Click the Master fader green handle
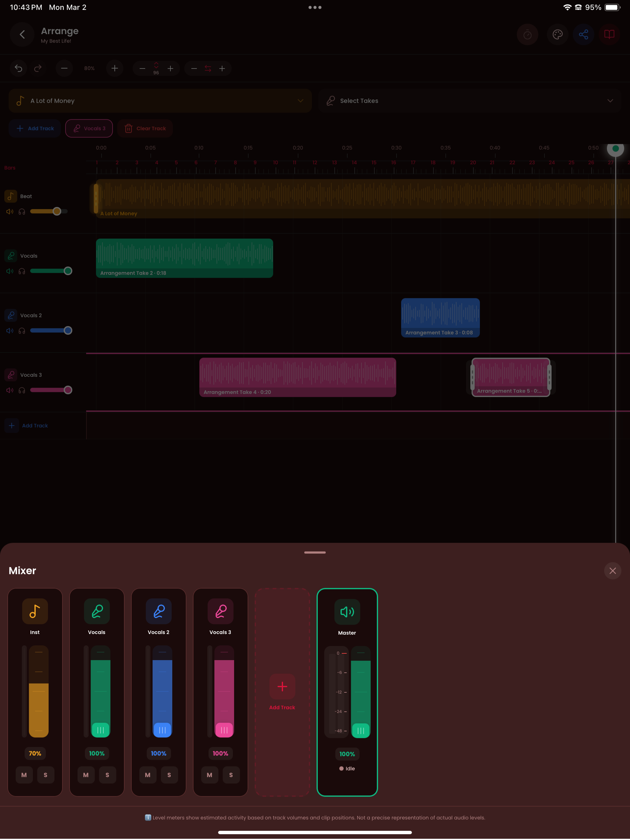This screenshot has height=840, width=630. [361, 730]
